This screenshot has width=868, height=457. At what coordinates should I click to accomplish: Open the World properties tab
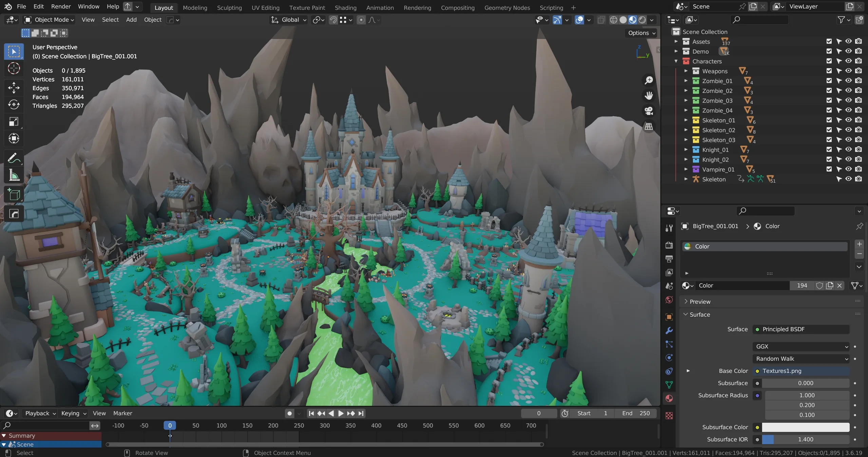669,300
